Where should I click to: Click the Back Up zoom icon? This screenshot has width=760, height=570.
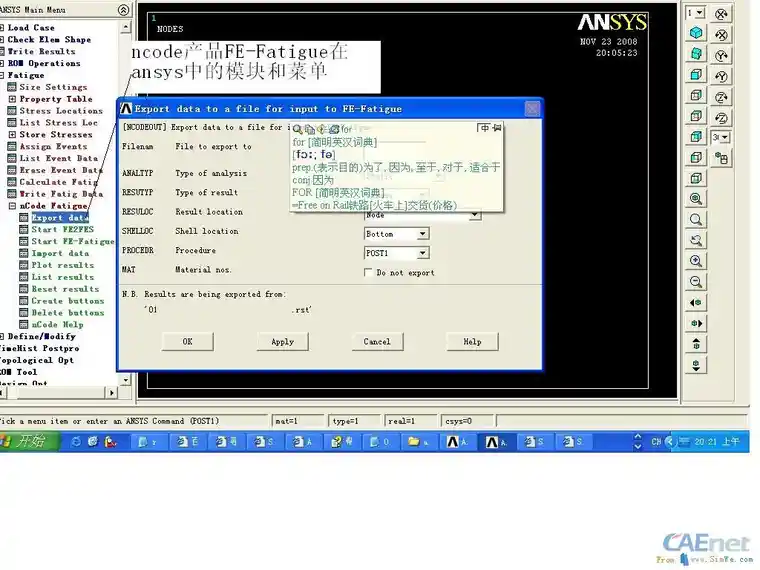coord(696,240)
